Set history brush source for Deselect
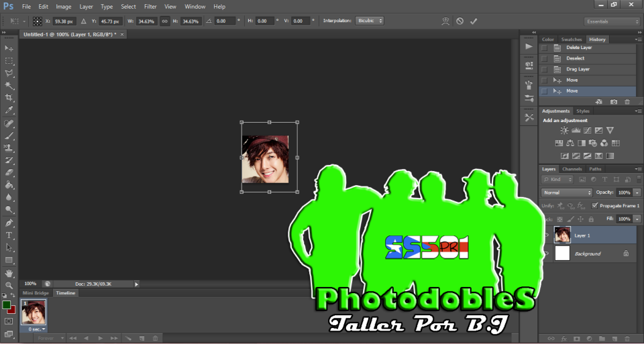Viewport: 644px width, 344px height. click(x=544, y=58)
